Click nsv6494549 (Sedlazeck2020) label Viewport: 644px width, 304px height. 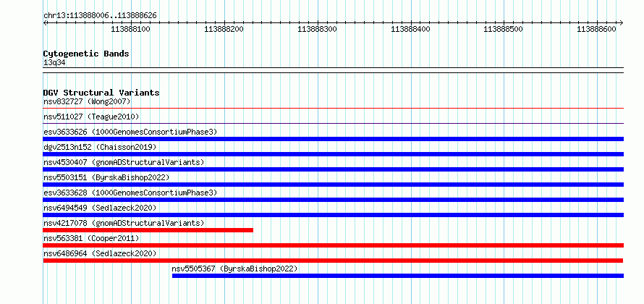(x=100, y=208)
